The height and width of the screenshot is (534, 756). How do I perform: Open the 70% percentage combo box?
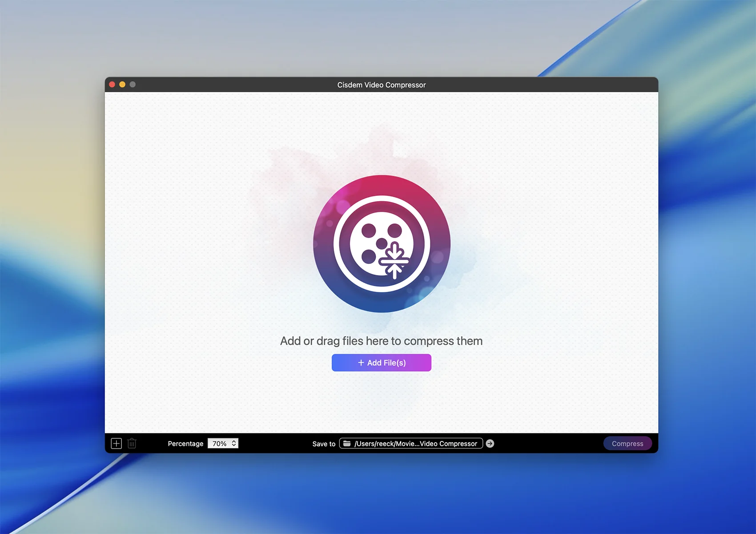coord(219,443)
